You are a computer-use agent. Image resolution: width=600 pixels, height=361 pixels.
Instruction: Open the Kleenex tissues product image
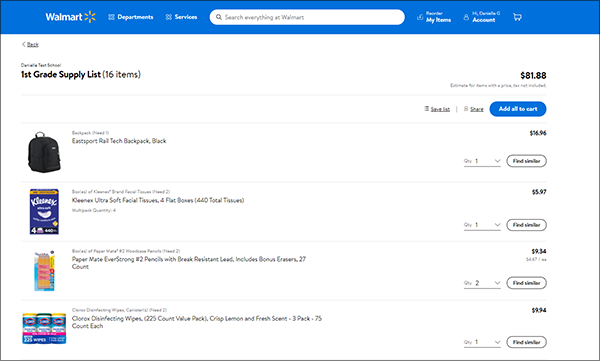44,211
